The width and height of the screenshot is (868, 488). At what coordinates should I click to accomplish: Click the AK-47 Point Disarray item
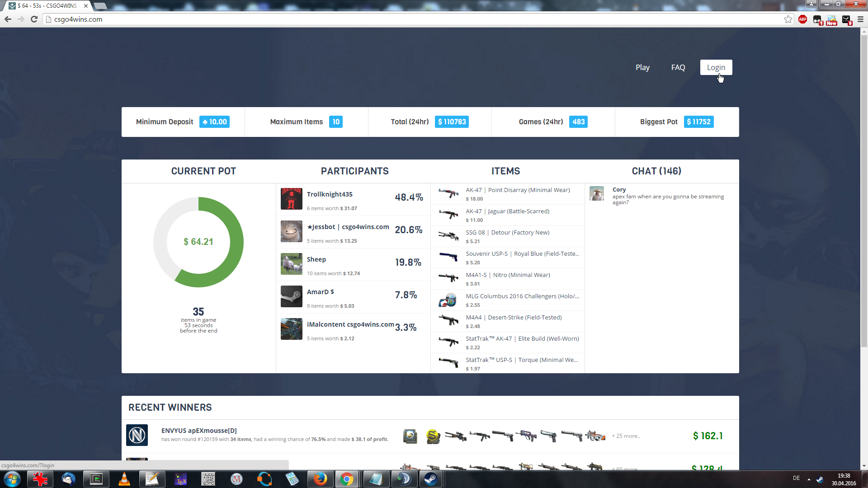[517, 190]
